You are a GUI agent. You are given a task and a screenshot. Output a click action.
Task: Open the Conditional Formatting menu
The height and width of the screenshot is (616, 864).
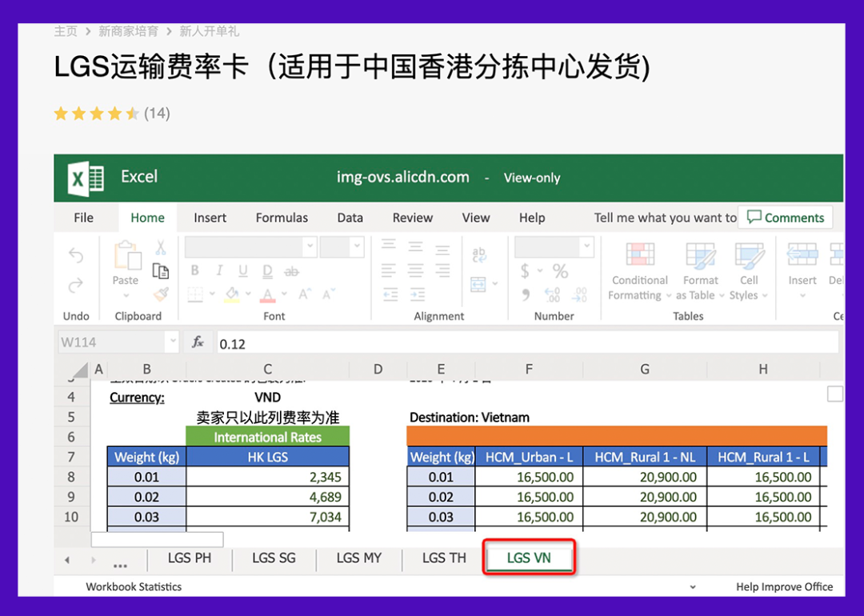[x=640, y=272]
